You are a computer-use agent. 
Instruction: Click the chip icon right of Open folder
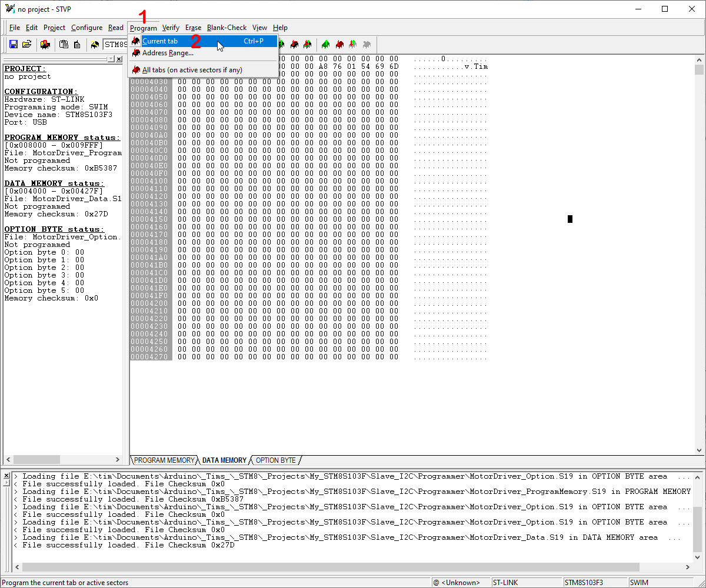pos(45,44)
